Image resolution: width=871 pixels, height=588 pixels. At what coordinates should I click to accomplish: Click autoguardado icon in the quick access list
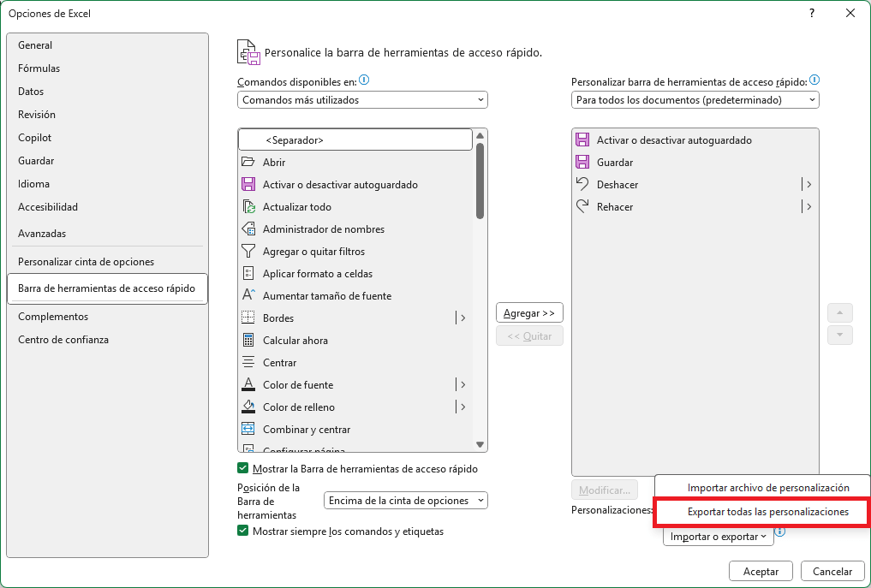tap(582, 140)
